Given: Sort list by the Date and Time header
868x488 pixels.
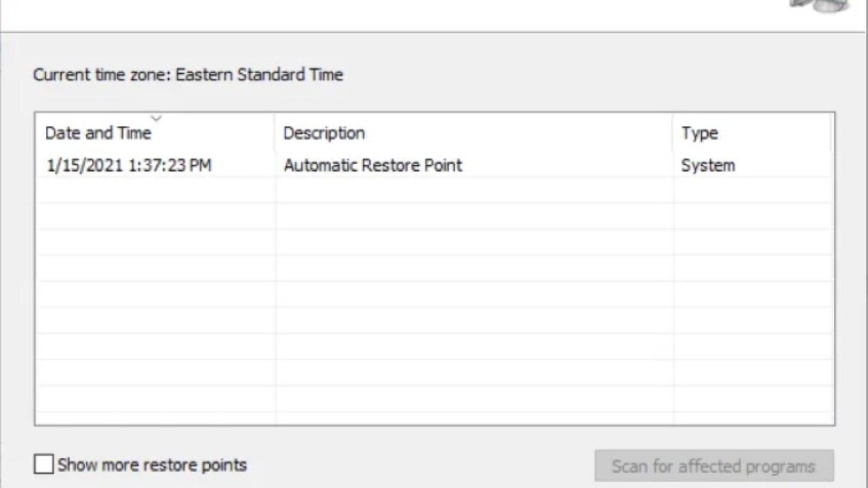Looking at the screenshot, I should coord(98,133).
